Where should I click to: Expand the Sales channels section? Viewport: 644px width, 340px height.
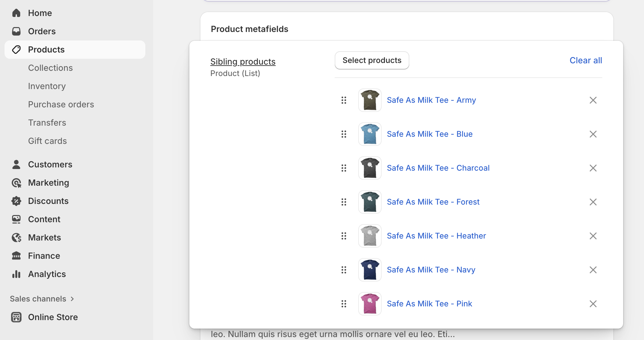click(42, 299)
